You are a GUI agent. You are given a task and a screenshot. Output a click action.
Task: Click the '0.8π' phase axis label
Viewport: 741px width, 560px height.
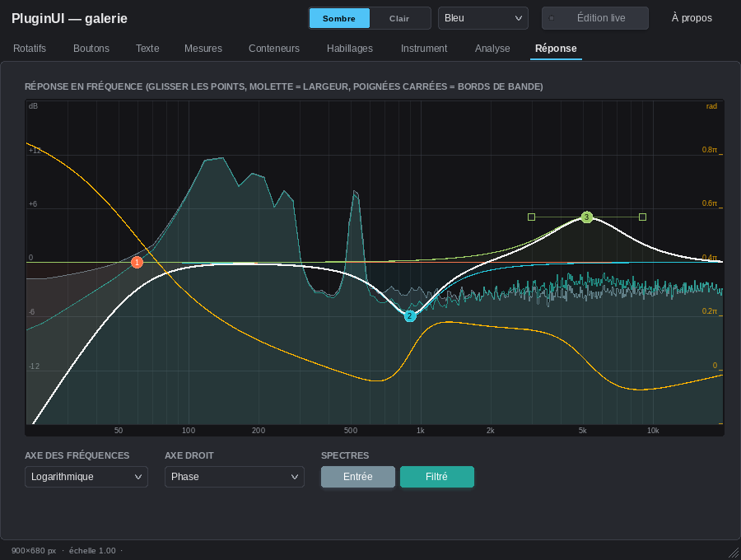click(x=710, y=150)
